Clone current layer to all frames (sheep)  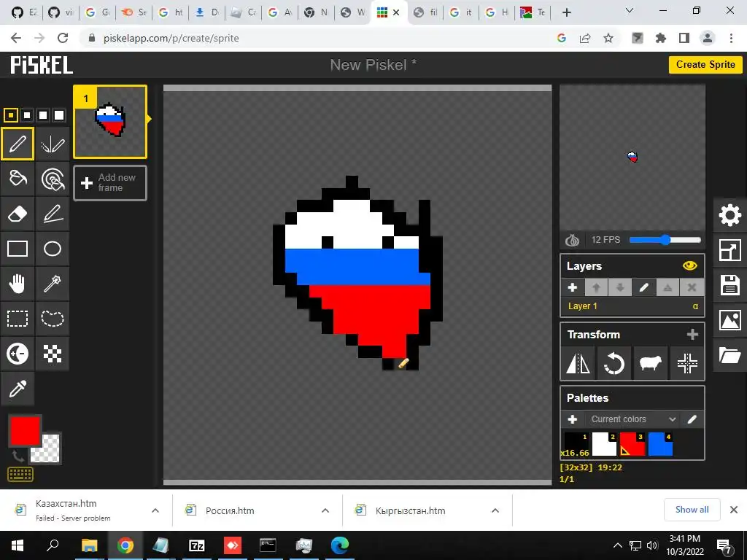click(650, 365)
